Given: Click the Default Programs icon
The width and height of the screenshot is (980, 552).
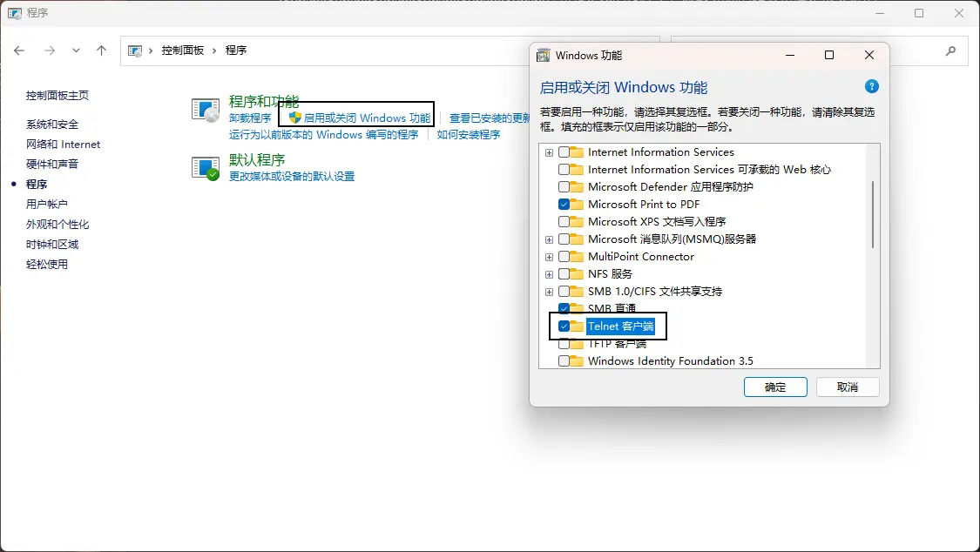Looking at the screenshot, I should click(x=206, y=168).
